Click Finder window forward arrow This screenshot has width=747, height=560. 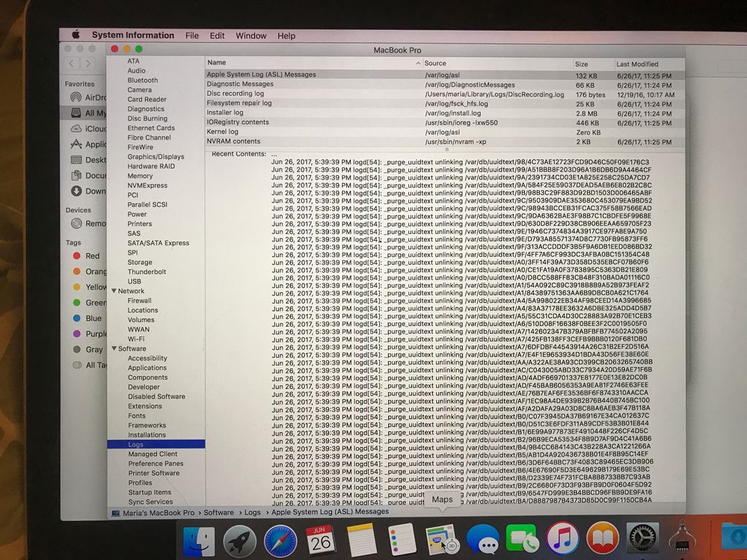click(x=87, y=63)
